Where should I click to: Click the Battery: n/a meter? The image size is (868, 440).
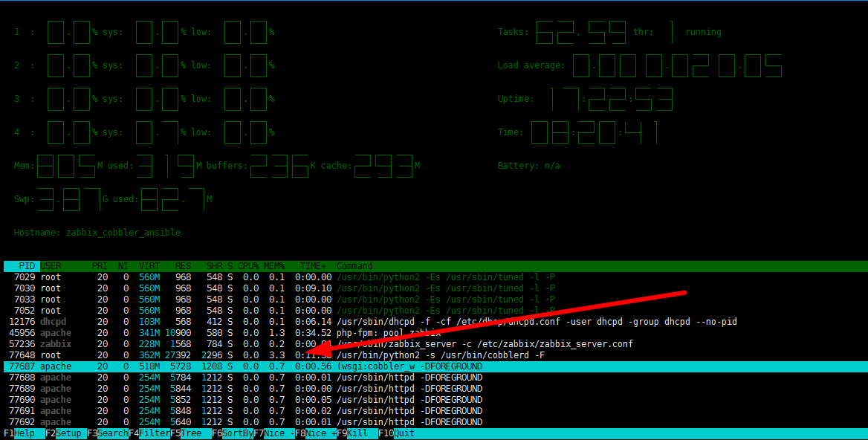point(528,166)
